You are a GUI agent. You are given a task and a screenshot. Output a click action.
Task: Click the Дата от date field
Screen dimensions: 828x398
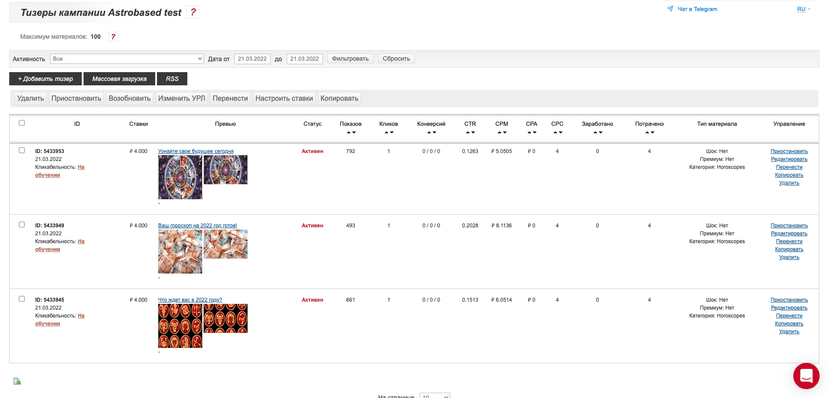tap(252, 59)
